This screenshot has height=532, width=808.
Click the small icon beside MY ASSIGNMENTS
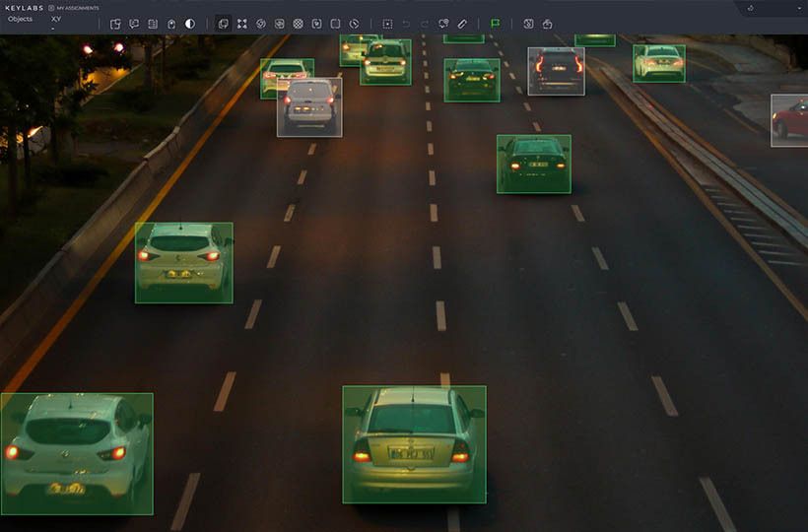51,8
